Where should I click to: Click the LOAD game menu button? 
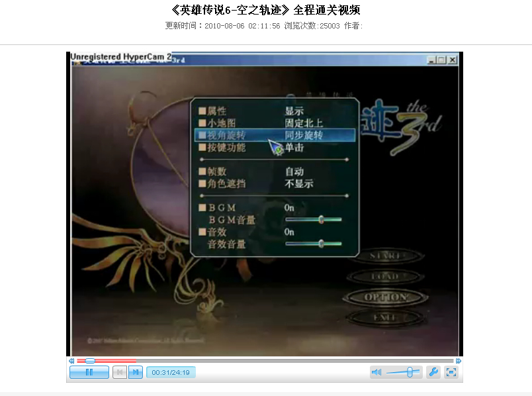click(385, 276)
